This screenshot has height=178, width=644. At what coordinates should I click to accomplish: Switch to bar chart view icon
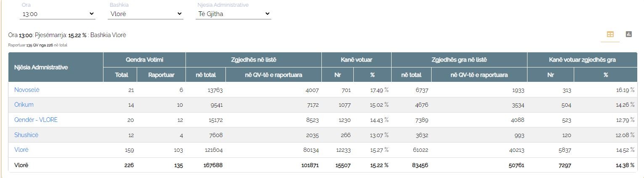(x=629, y=35)
